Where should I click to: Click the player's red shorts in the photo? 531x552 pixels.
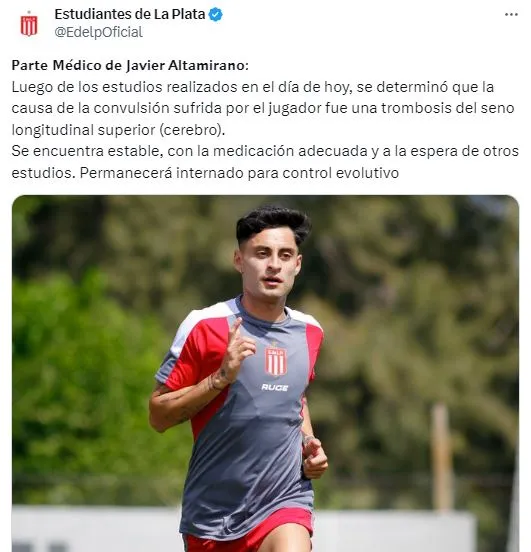[x=248, y=532]
